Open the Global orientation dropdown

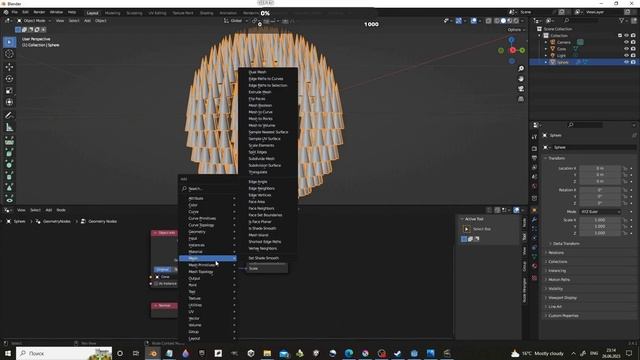[x=236, y=20]
